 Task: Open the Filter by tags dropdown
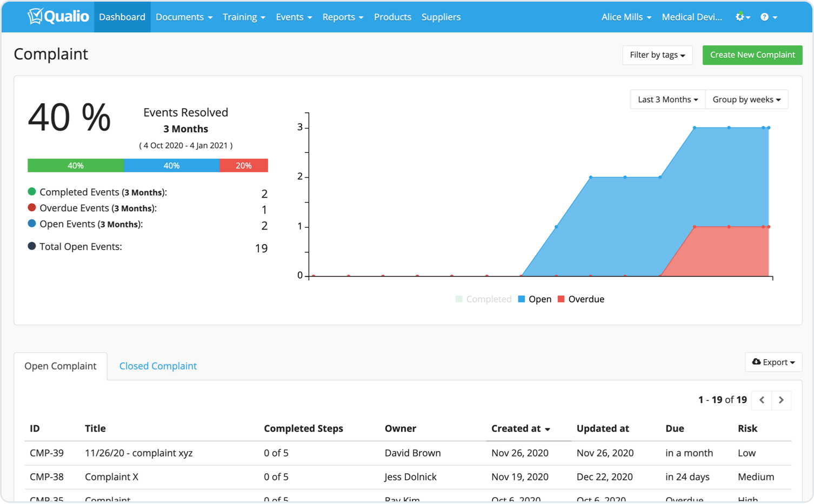(657, 55)
